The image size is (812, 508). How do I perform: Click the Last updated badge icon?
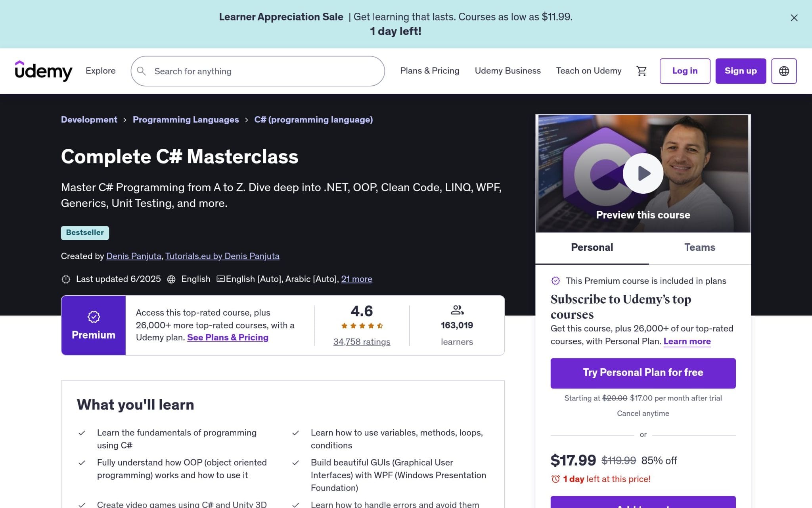tap(66, 279)
